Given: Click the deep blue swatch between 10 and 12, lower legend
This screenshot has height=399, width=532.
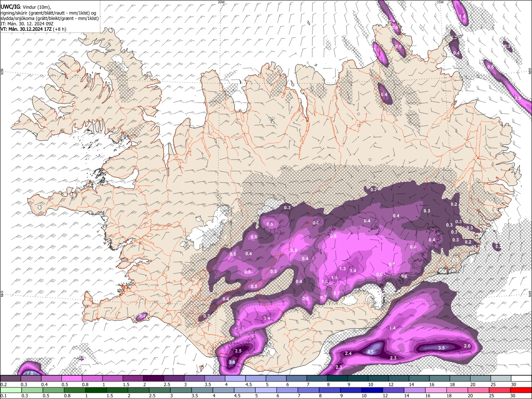Looking at the screenshot, I should tap(371, 390).
